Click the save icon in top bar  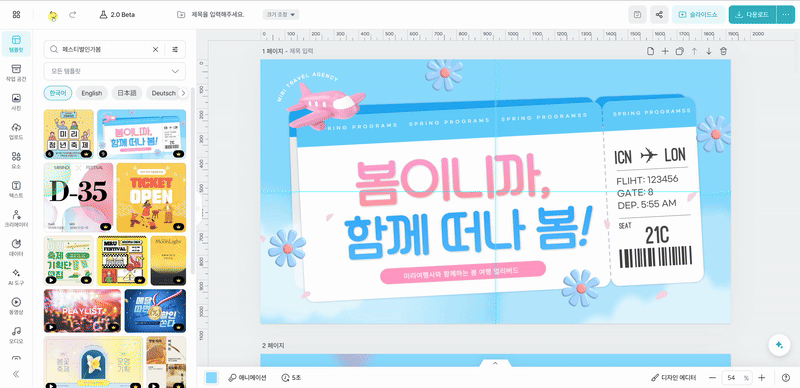pyautogui.click(x=637, y=15)
